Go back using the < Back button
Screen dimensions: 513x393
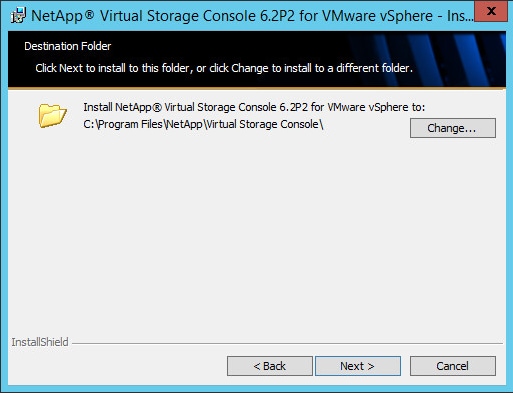click(270, 366)
